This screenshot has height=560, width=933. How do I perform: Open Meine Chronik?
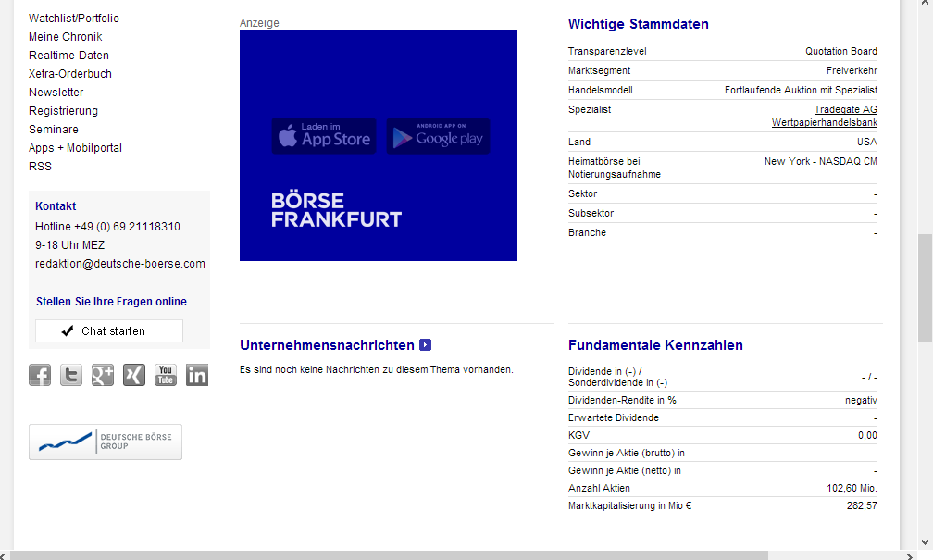pos(65,36)
